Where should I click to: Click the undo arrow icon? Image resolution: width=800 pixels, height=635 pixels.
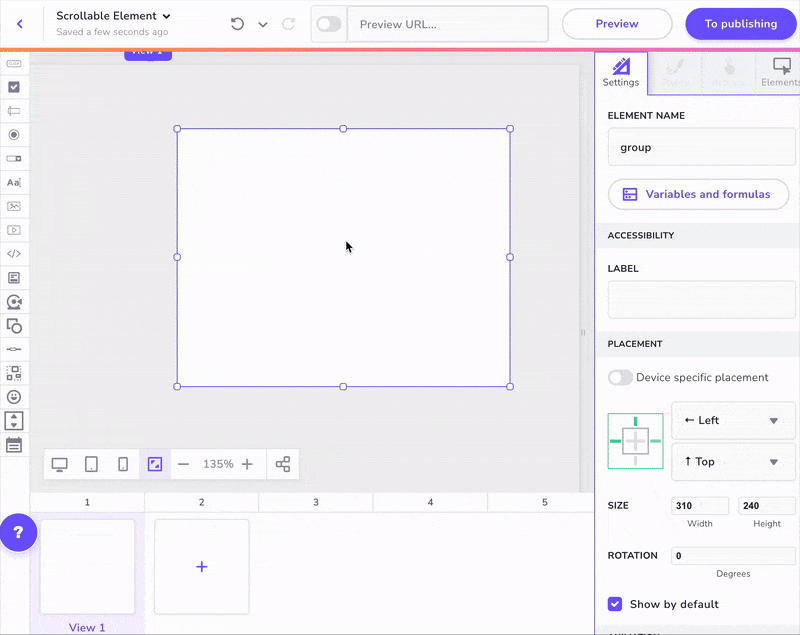click(237, 24)
